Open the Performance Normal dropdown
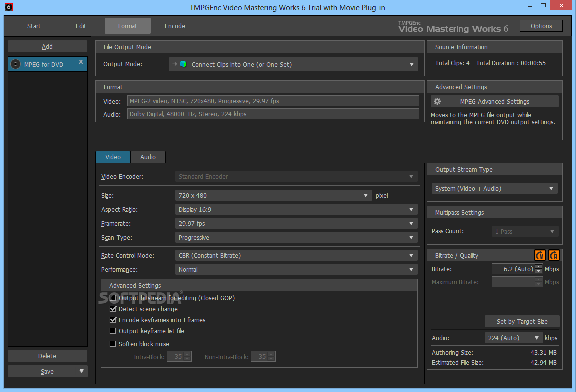 (296, 270)
